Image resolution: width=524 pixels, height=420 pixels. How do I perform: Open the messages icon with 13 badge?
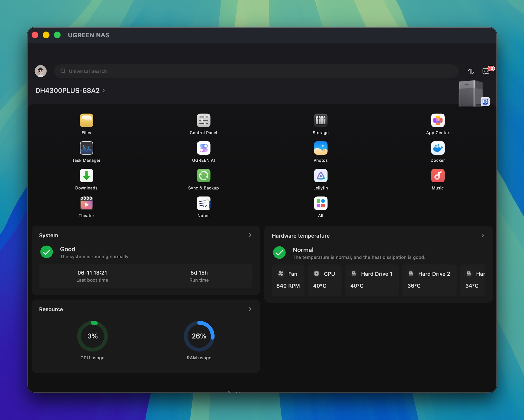tap(487, 71)
